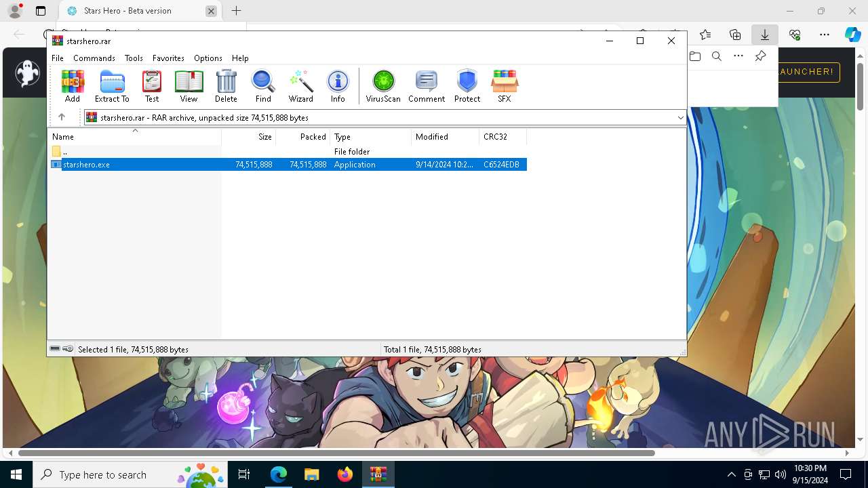Open the File menu
This screenshot has height=488, width=868.
click(58, 58)
